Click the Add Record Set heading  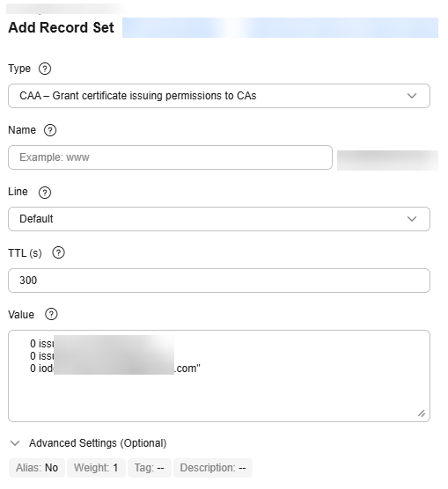(x=62, y=27)
